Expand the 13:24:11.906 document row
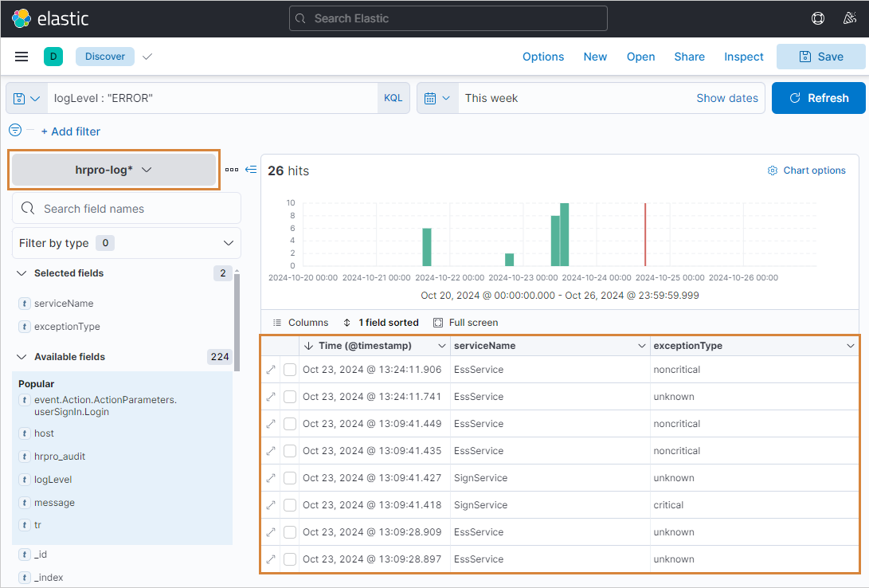The image size is (869, 588). pos(271,370)
